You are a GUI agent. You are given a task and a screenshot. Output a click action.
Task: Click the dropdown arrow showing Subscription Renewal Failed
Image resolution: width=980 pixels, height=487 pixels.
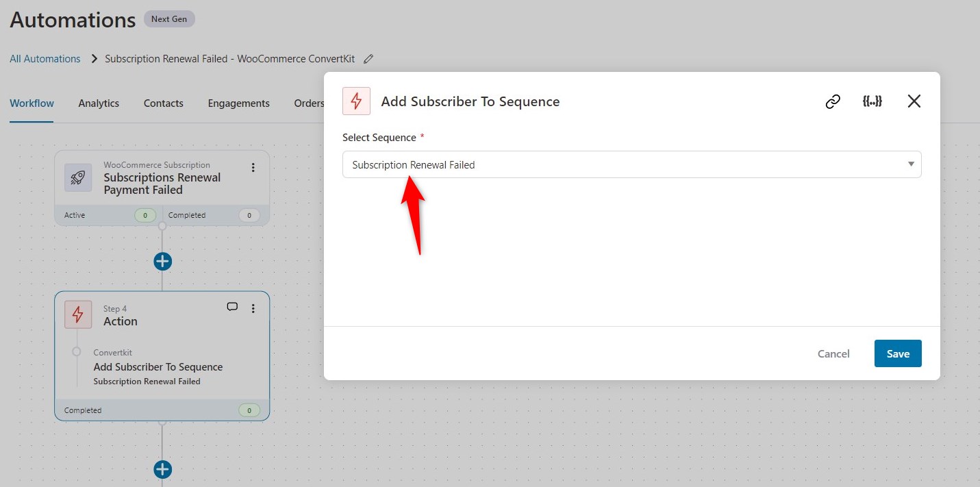click(911, 164)
